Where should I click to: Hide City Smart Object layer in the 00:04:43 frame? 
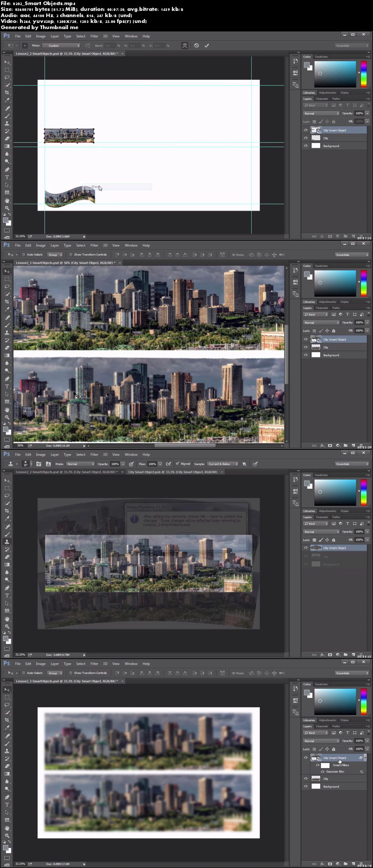coord(306,548)
